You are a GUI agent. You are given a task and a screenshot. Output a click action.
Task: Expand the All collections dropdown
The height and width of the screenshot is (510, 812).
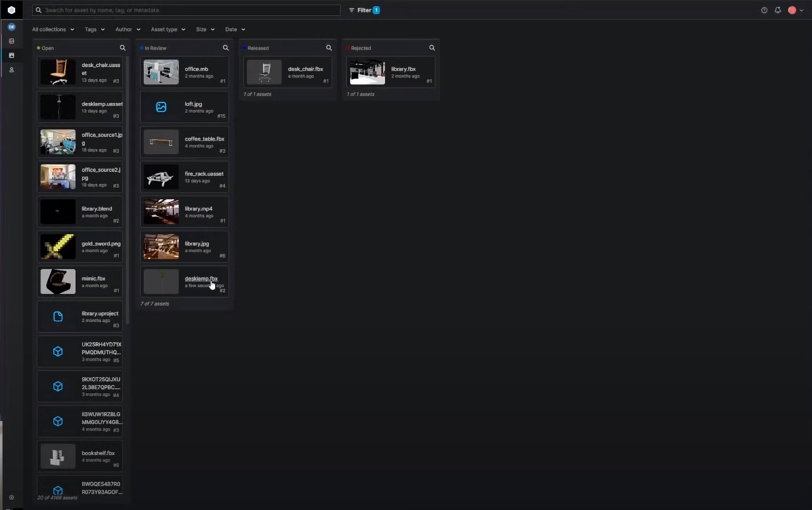pos(53,30)
